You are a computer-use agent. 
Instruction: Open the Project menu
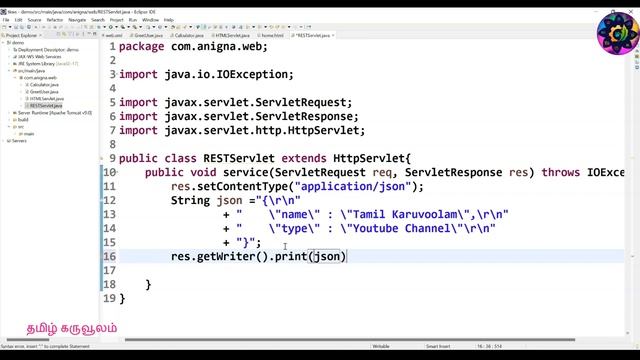tap(116, 20)
